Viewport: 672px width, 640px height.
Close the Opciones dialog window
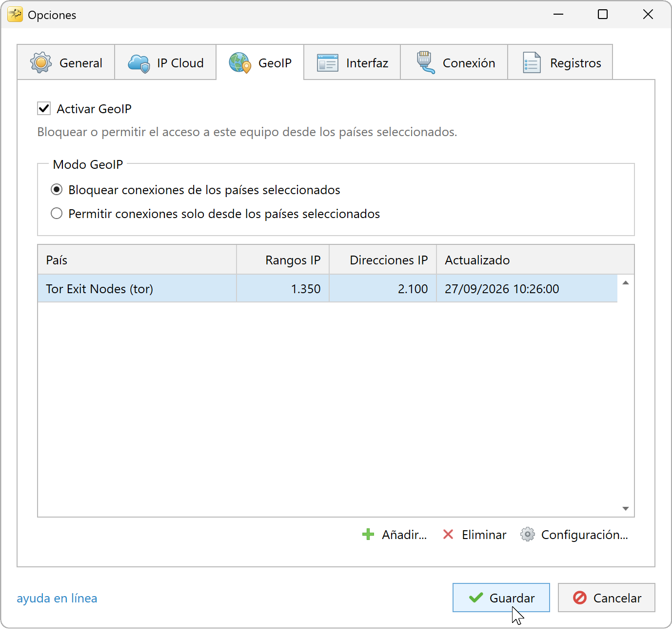click(x=648, y=15)
